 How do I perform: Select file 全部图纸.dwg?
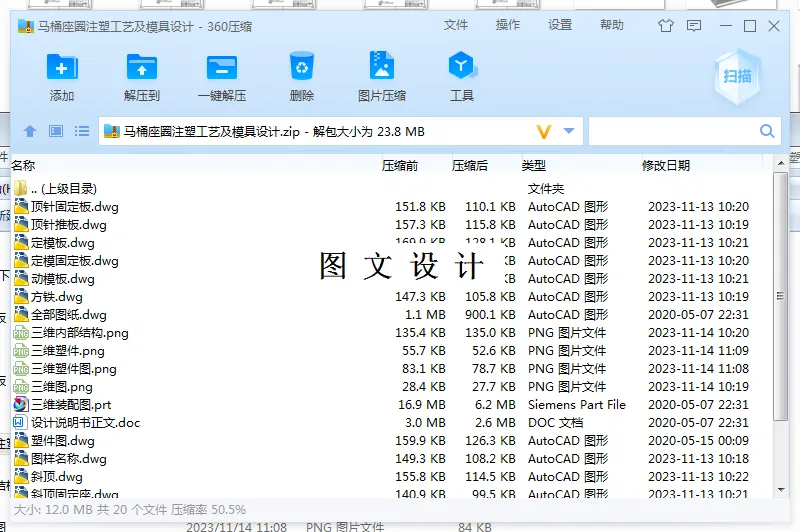[391, 315]
